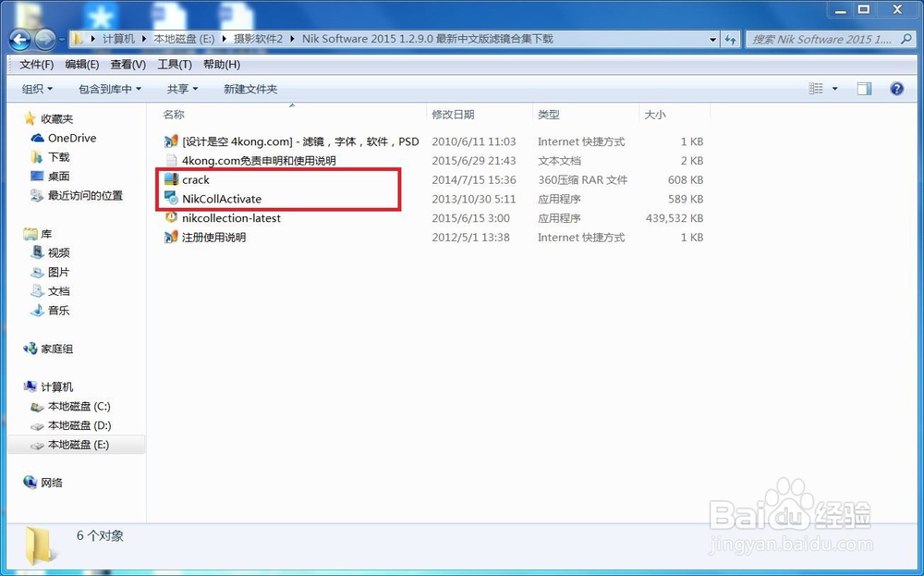This screenshot has width=924, height=576.
Task: Open the recent pages history dropdown
Action: point(62,40)
